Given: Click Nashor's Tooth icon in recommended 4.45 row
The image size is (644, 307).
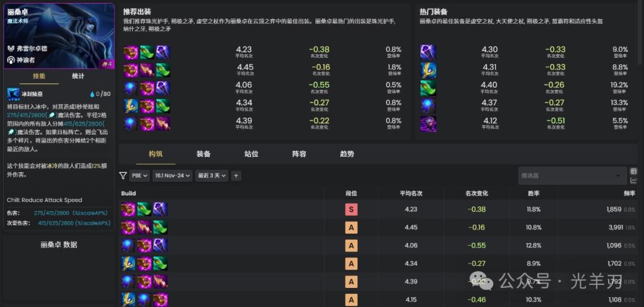Looking at the screenshot, I should pyautogui.click(x=147, y=70).
